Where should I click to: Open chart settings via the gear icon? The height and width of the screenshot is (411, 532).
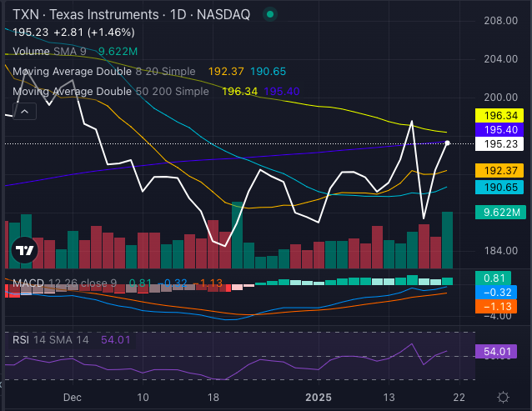(x=503, y=397)
